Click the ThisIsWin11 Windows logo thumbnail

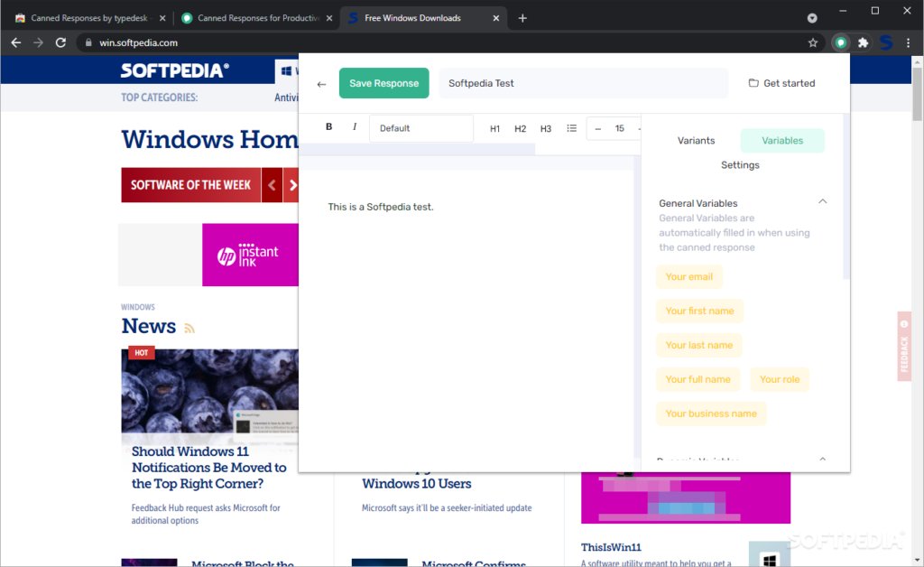(770, 554)
